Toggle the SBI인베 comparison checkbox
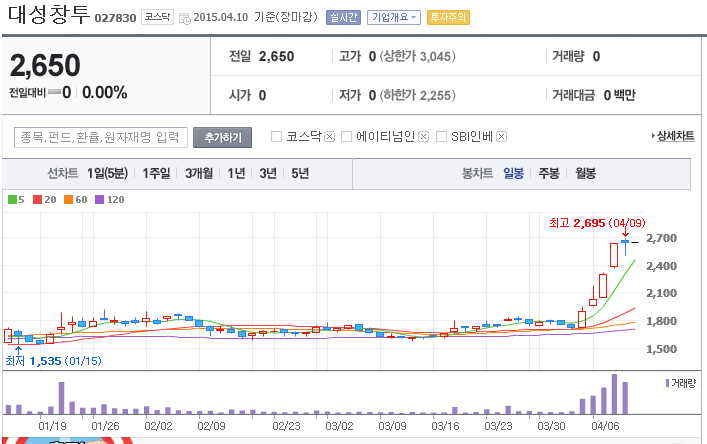The height and width of the screenshot is (444, 707). click(441, 137)
